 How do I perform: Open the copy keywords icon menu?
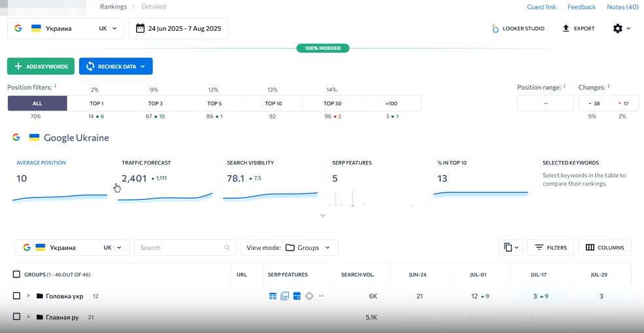pos(511,248)
